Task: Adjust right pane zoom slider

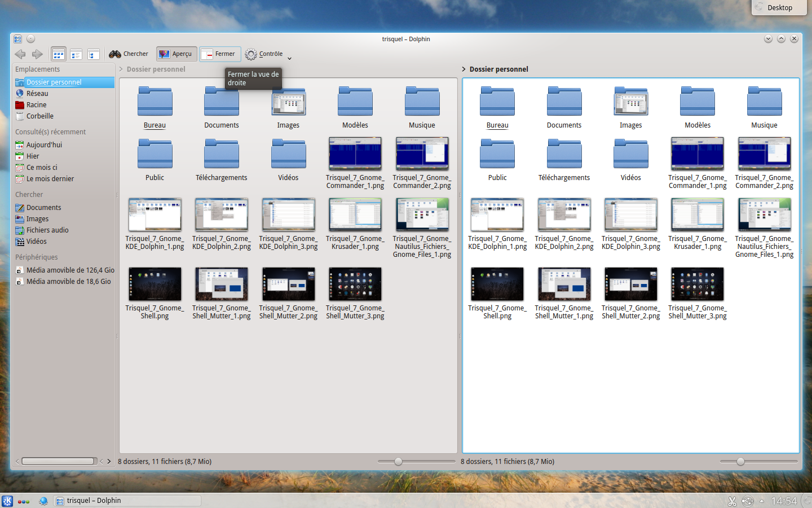Action: coord(759,462)
